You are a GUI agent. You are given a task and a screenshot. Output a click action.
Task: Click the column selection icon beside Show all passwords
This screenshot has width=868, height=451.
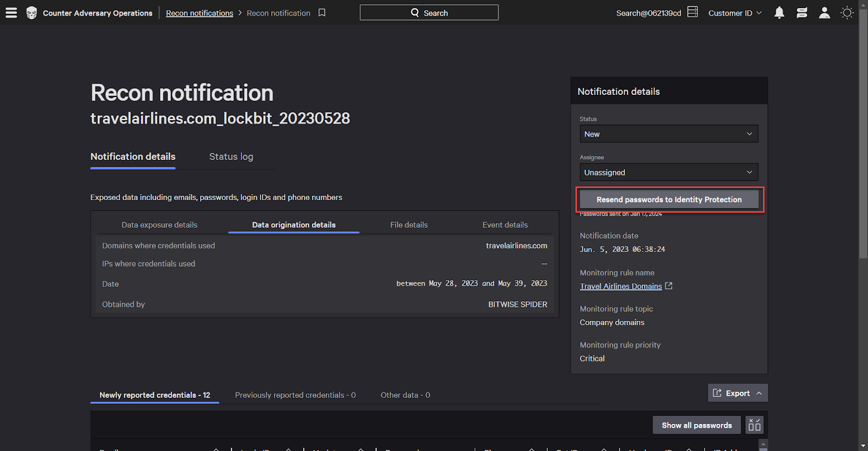point(755,425)
